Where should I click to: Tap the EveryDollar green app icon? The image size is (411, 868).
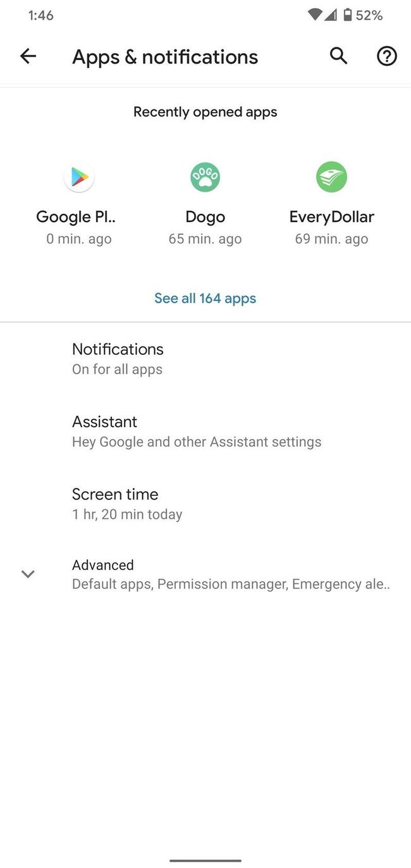tap(331, 177)
